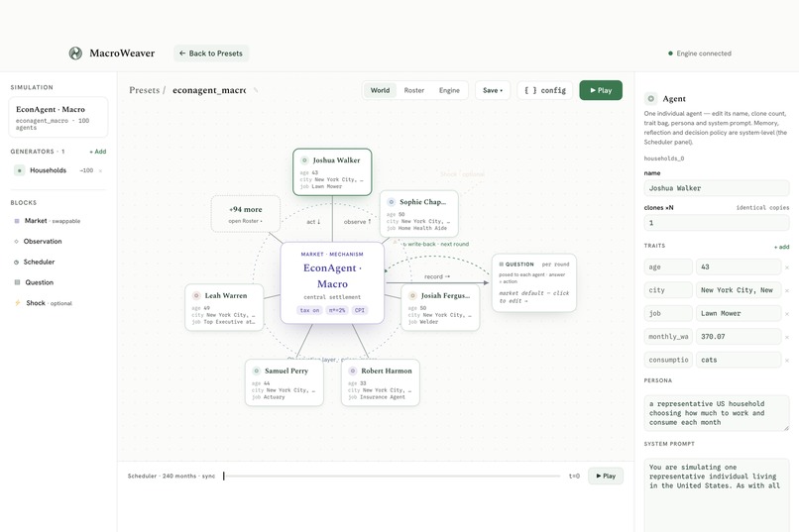Viewport: 799px width, 532px height.
Task: Remove the job trait
Action: click(x=787, y=314)
